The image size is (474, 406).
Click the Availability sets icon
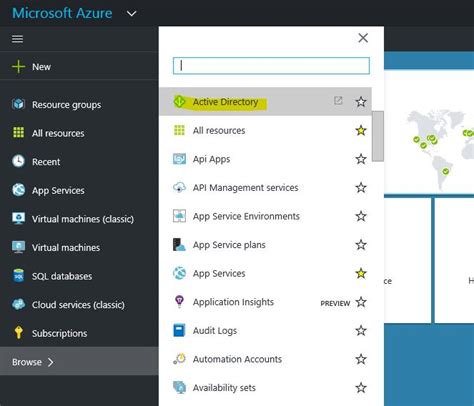point(179,388)
